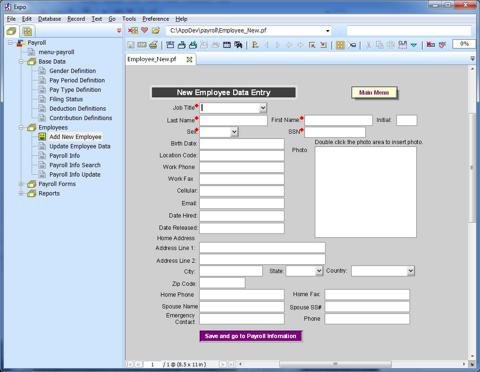This screenshot has height=372, width=480.
Task: Collapse the Base Data folder
Action: 21,62
